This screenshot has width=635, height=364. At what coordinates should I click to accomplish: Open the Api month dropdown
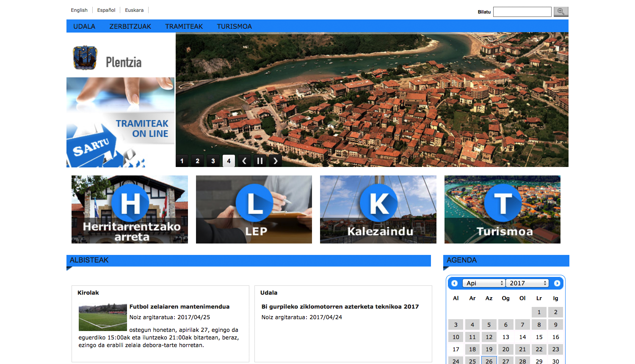click(x=484, y=283)
